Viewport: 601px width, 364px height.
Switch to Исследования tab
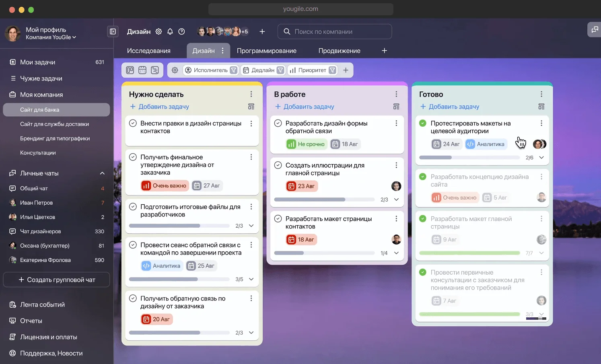pyautogui.click(x=149, y=51)
